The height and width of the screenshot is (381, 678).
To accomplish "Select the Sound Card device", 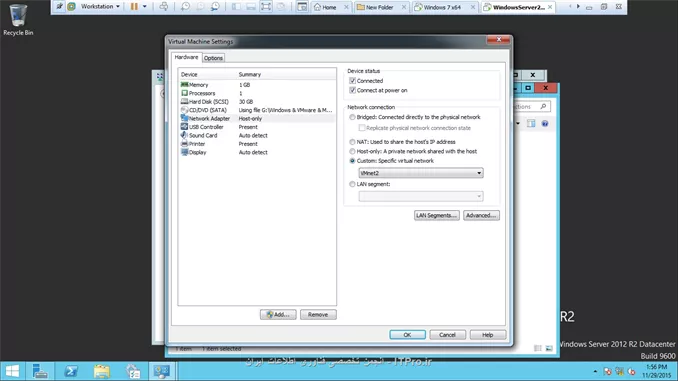I will point(257,135).
